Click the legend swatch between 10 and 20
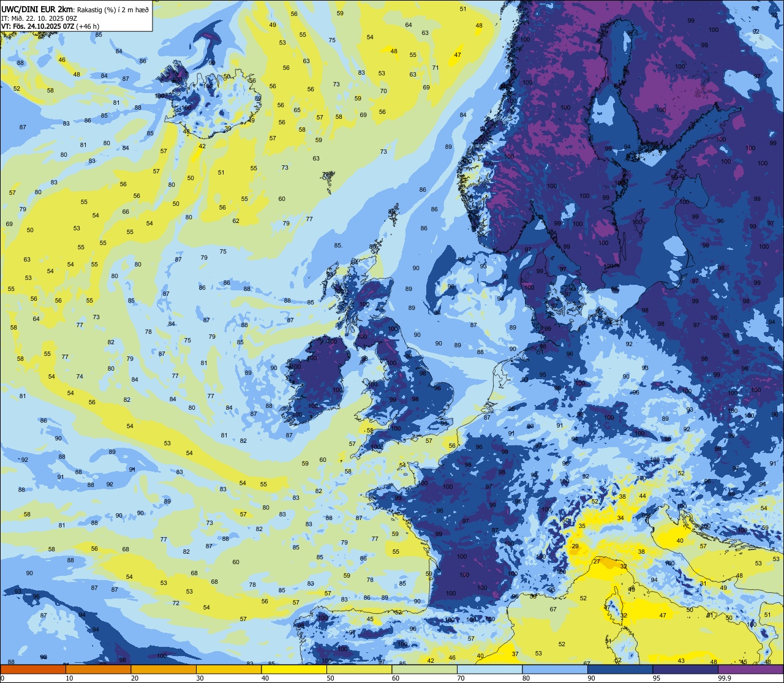 [98, 669]
